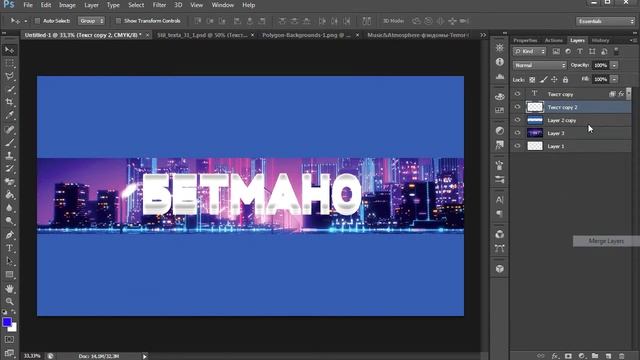Open the Fill slider dropdown arrow
The height and width of the screenshot is (360, 640).
point(614,79)
